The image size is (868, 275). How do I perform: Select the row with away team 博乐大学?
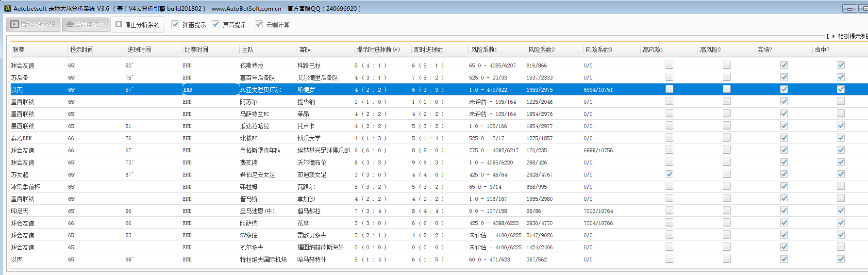[309, 138]
